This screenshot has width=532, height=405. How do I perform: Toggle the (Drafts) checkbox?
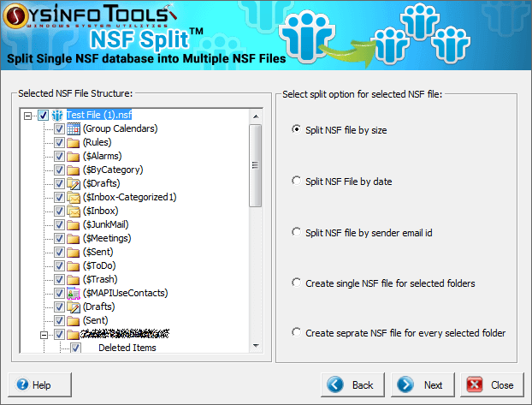[59, 307]
